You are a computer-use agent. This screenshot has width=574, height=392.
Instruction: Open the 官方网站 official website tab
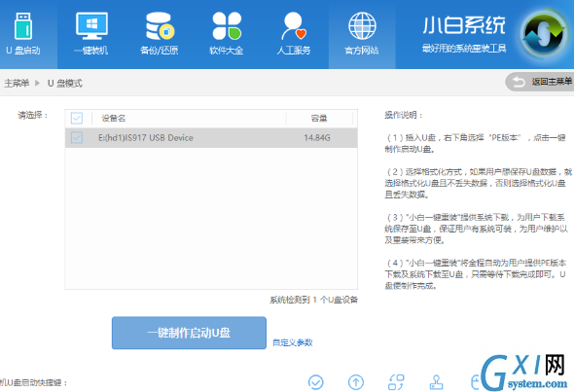point(362,34)
